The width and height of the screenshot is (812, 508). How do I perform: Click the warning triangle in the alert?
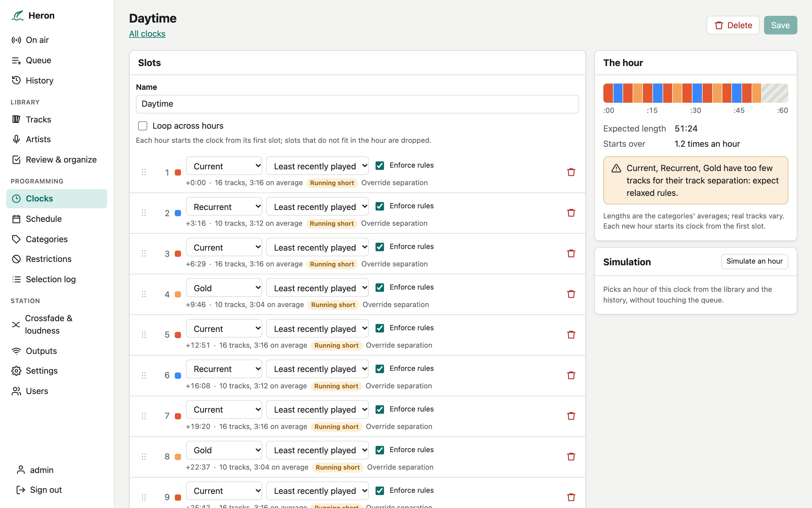click(x=616, y=168)
